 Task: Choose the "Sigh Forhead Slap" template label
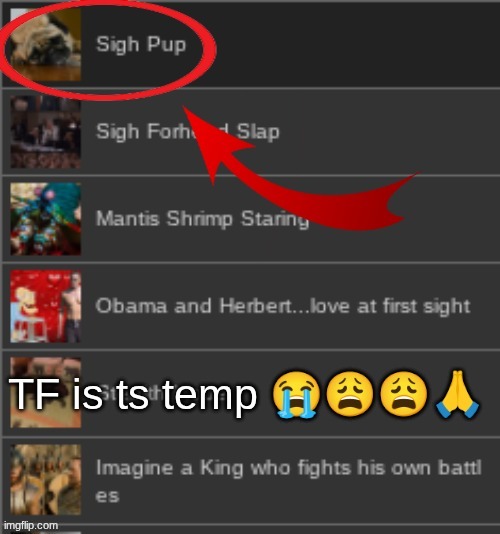click(x=188, y=131)
